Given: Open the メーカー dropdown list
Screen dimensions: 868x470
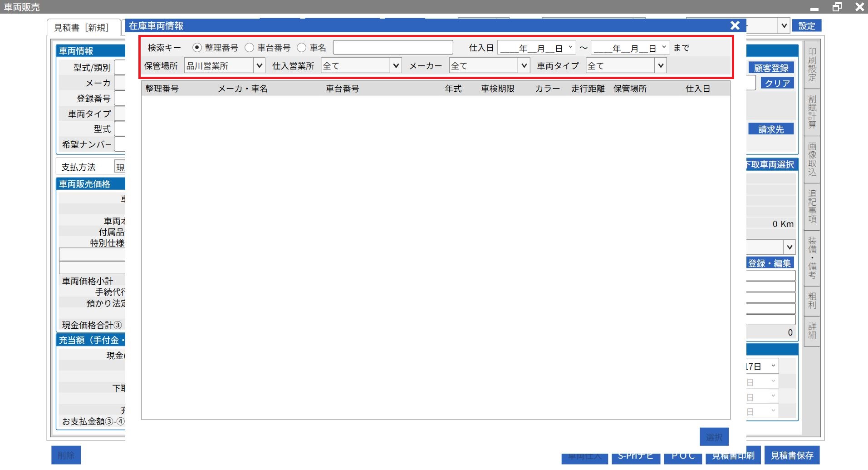Looking at the screenshot, I should pos(524,66).
